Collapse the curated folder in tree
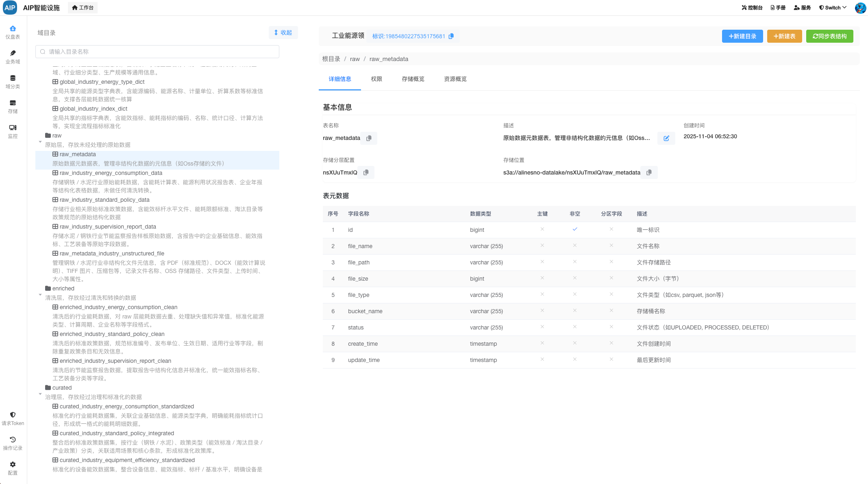Viewport: 868px width, 484px height. click(x=40, y=394)
